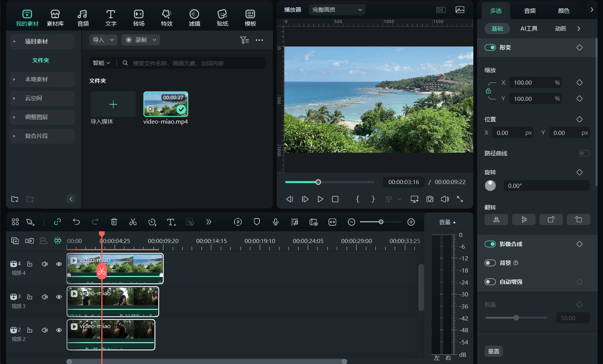The width and height of the screenshot is (603, 364).
Task: Click the timeline zoom slider handle
Action: (381, 222)
